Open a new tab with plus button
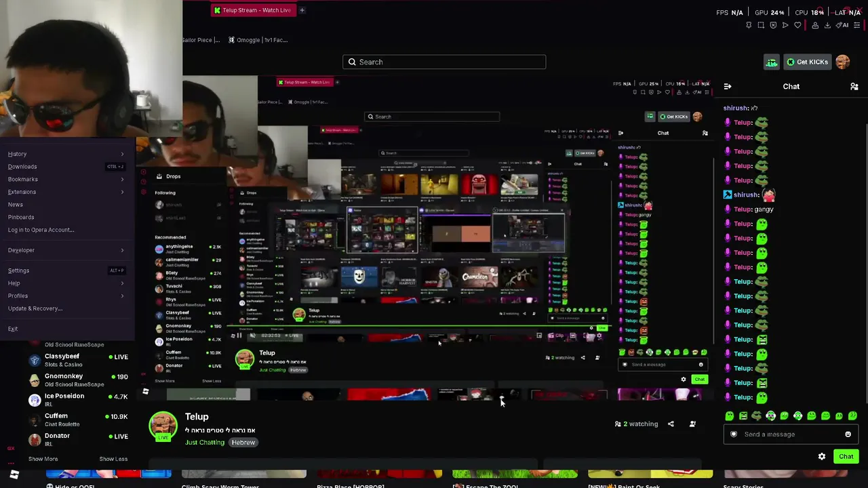868x488 pixels. click(302, 10)
